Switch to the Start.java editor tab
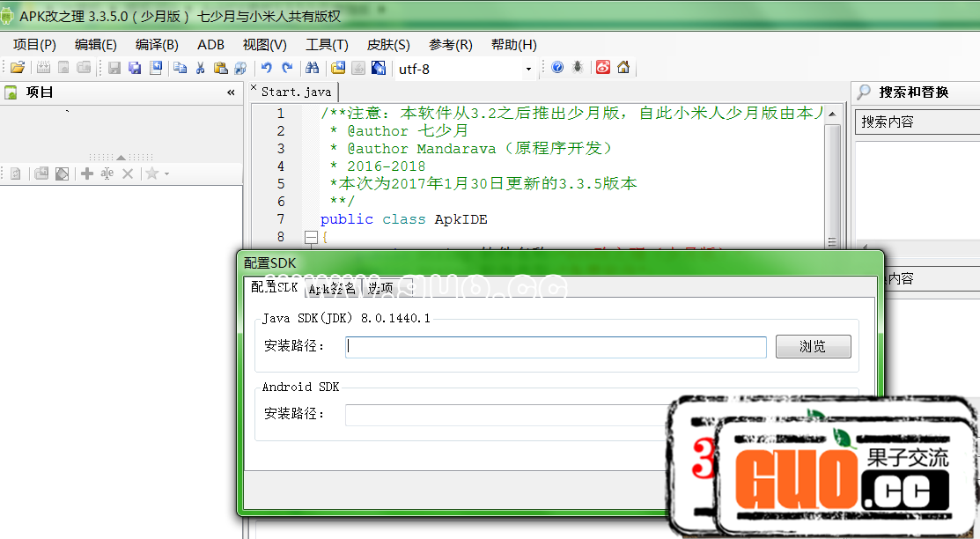The height and width of the screenshot is (539, 980). pos(296,92)
